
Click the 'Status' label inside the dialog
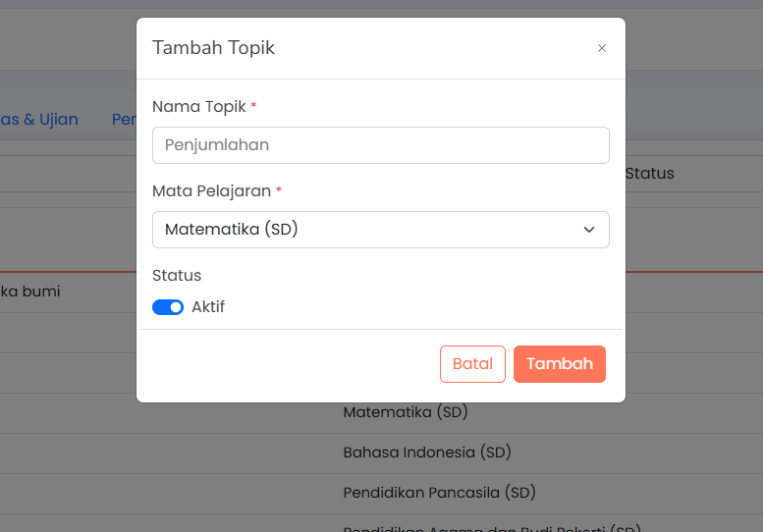pyautogui.click(x=177, y=275)
